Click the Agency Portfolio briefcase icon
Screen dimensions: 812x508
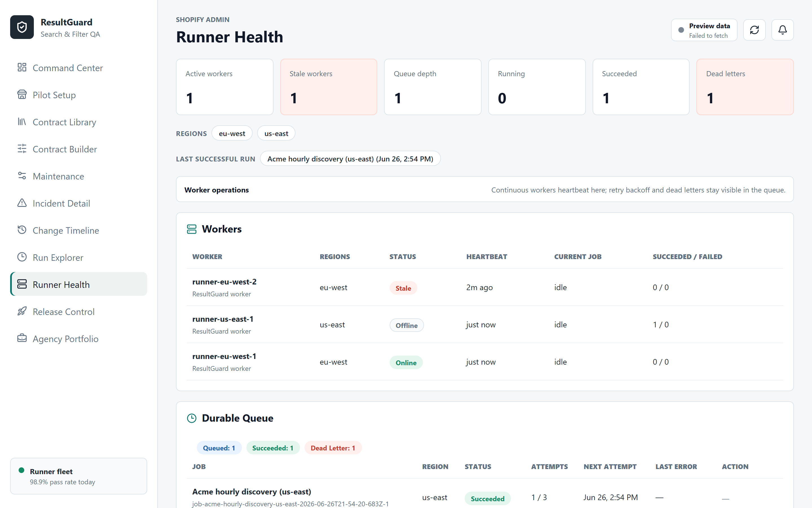pyautogui.click(x=22, y=338)
